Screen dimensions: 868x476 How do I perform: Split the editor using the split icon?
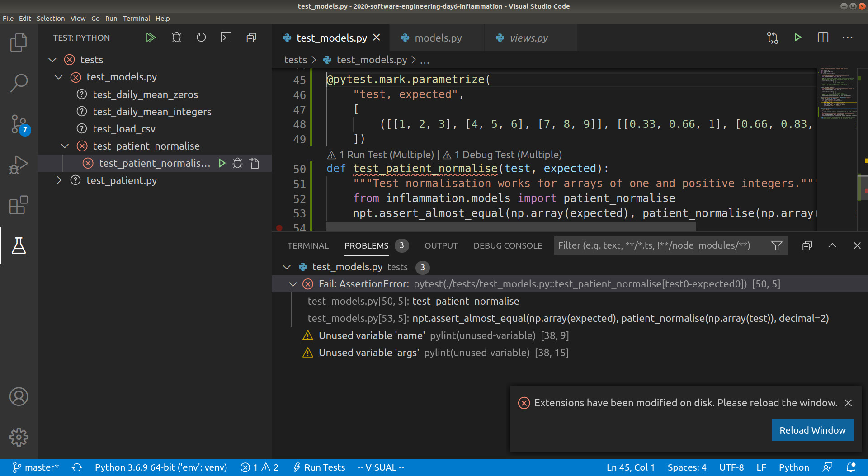(823, 38)
